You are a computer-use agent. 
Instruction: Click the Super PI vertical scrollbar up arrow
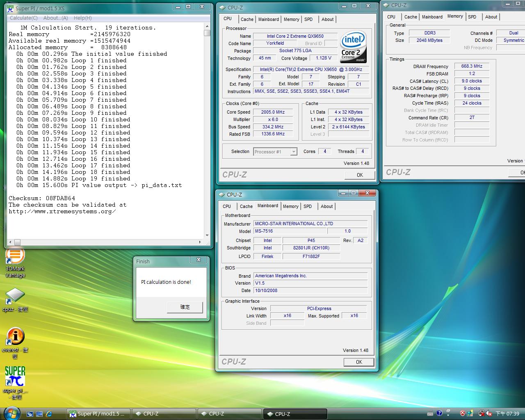point(207,27)
